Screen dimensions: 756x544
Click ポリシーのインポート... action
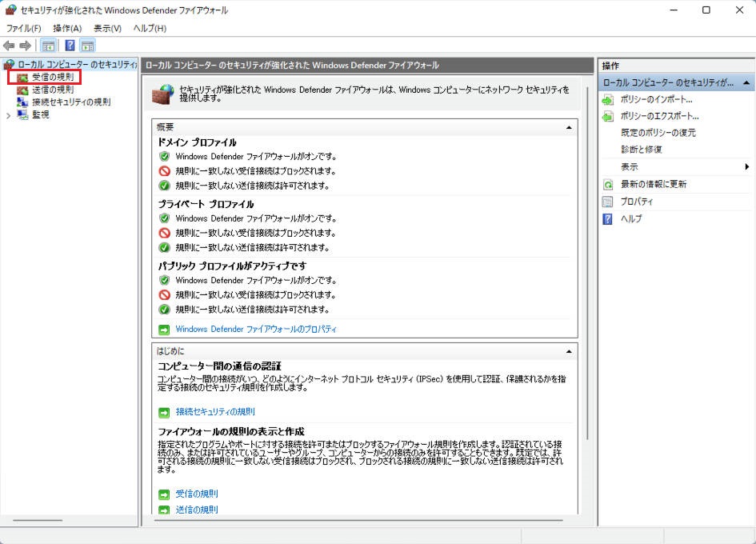[x=656, y=99]
